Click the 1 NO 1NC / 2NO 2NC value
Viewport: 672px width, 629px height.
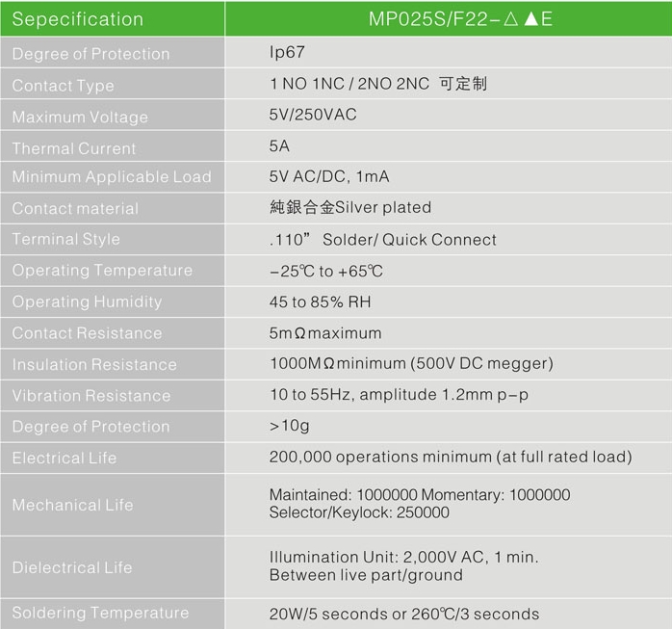(x=377, y=85)
